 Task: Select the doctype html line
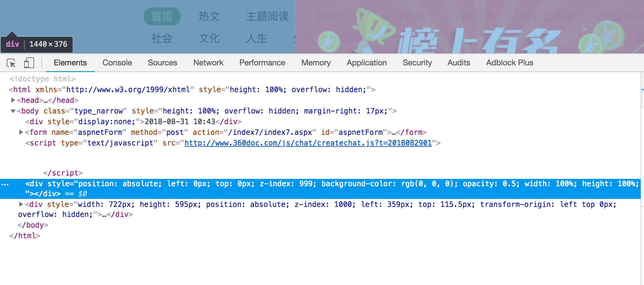(x=42, y=79)
